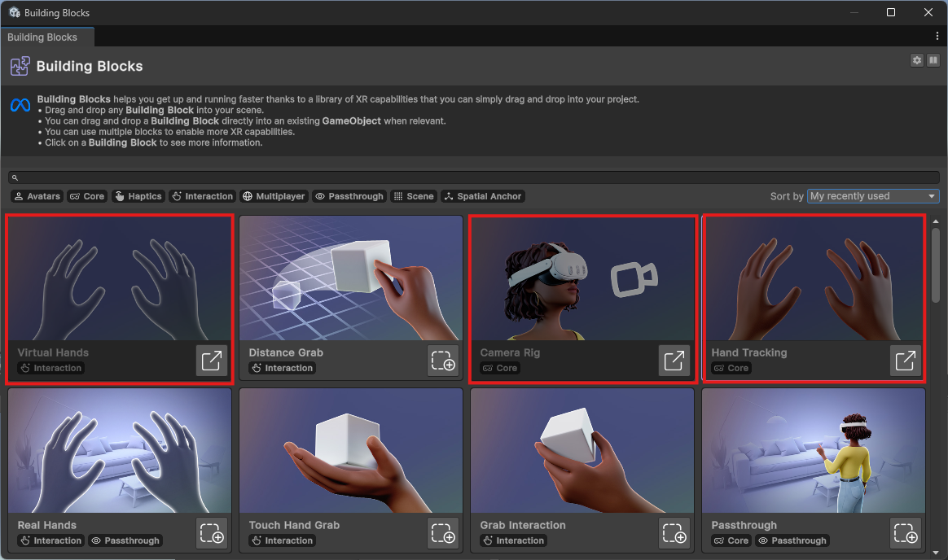The width and height of the screenshot is (948, 560).
Task: Add Distance Grab block to scene
Action: (442, 361)
